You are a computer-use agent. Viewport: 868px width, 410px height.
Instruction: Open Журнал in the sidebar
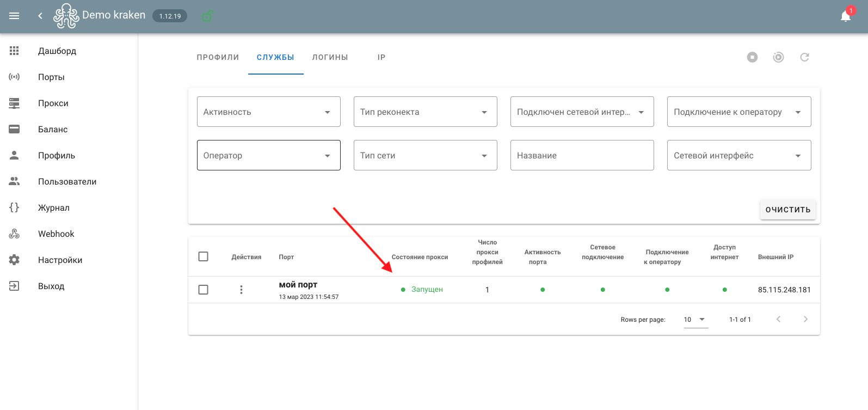(x=54, y=207)
